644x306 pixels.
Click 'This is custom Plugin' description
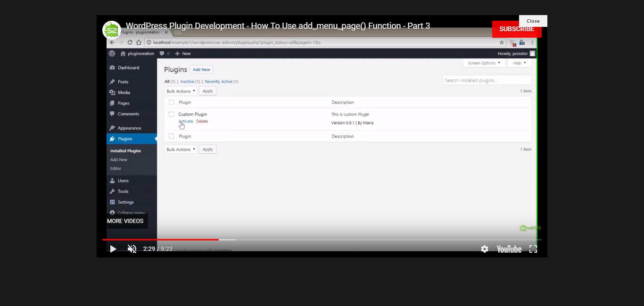pyautogui.click(x=350, y=115)
